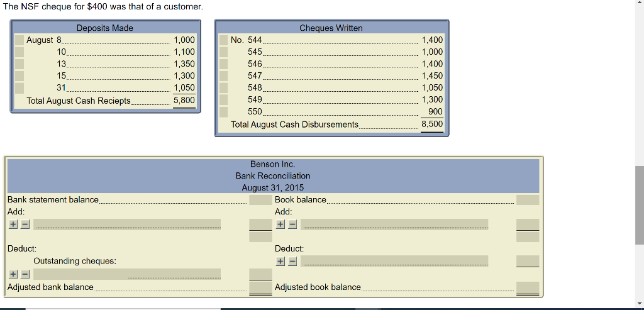The height and width of the screenshot is (310, 644).
Task: Tick the checkbox beside cheque 547
Action: (x=223, y=75)
